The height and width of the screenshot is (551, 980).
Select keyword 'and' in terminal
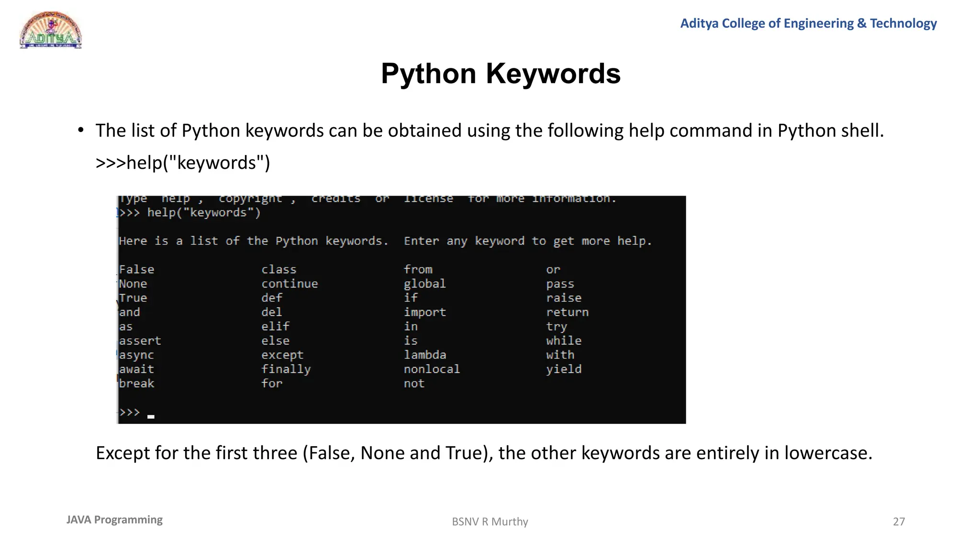(x=129, y=312)
